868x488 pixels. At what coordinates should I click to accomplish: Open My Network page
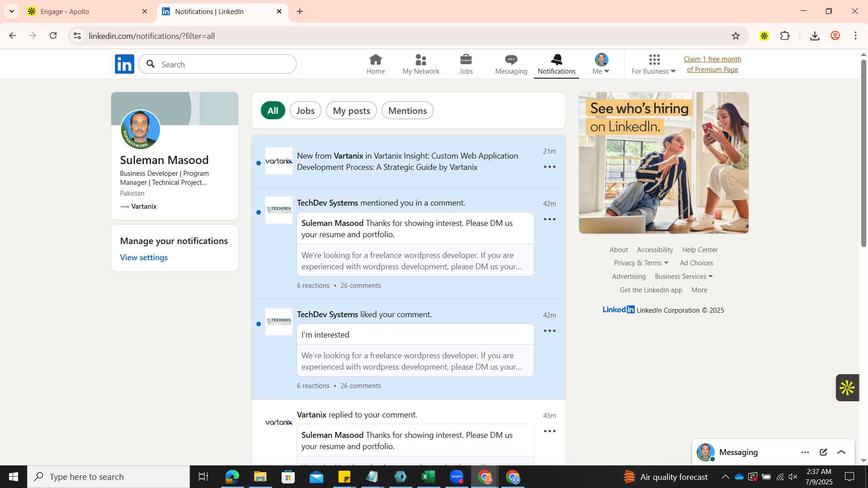point(421,64)
